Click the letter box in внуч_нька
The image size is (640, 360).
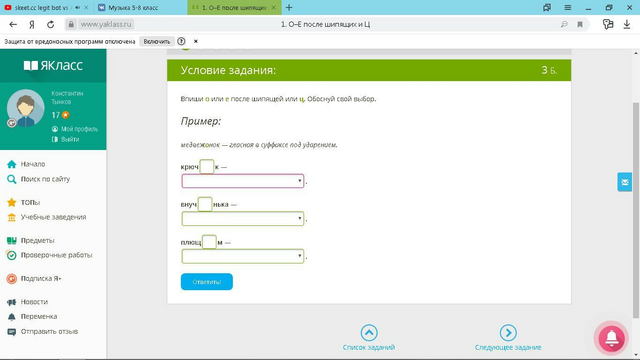pyautogui.click(x=205, y=204)
